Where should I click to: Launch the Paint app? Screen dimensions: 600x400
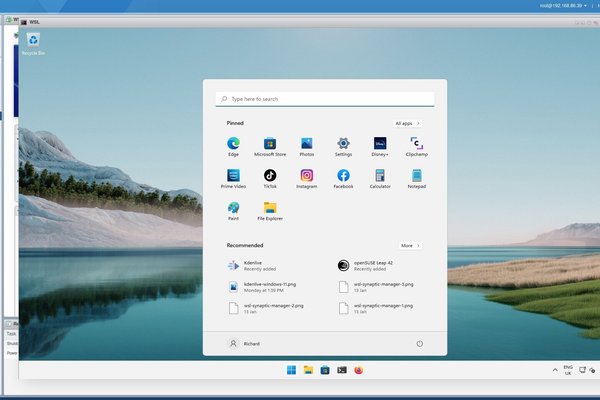click(x=233, y=211)
